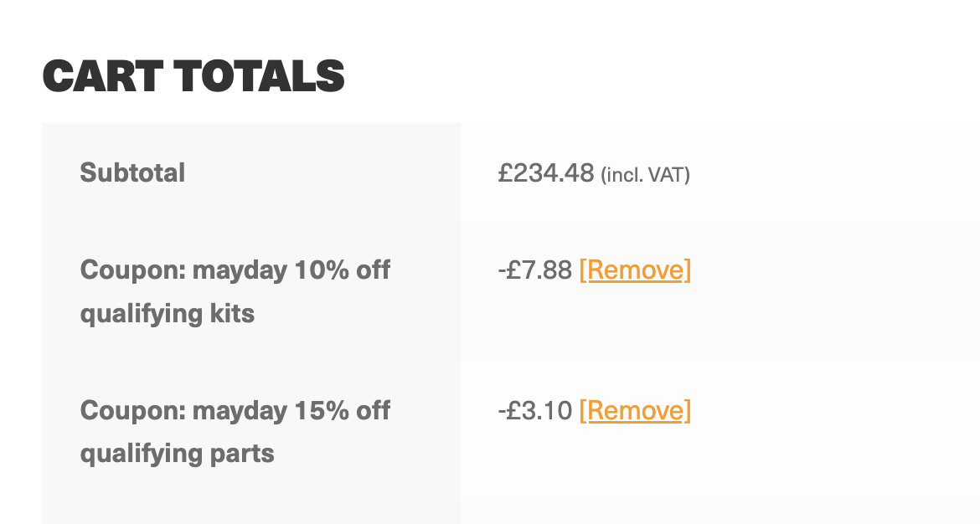Click the "qualifying kits" label text

pos(168,314)
